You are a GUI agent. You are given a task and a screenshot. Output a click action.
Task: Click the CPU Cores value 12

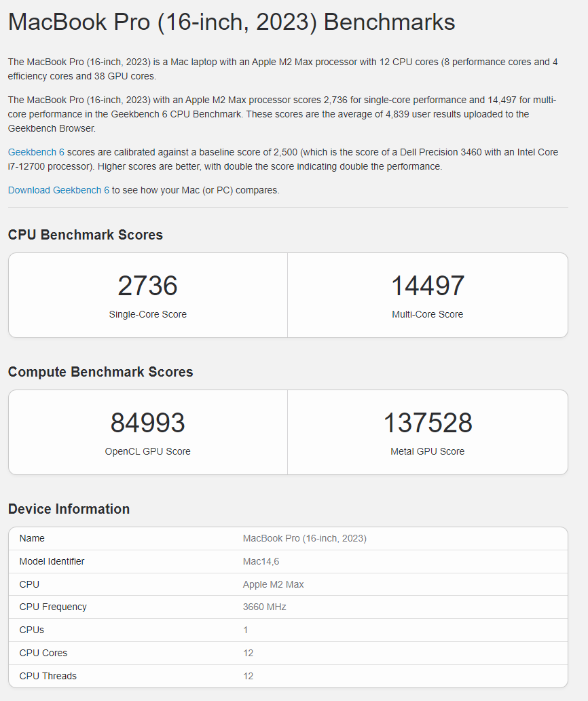(x=248, y=653)
